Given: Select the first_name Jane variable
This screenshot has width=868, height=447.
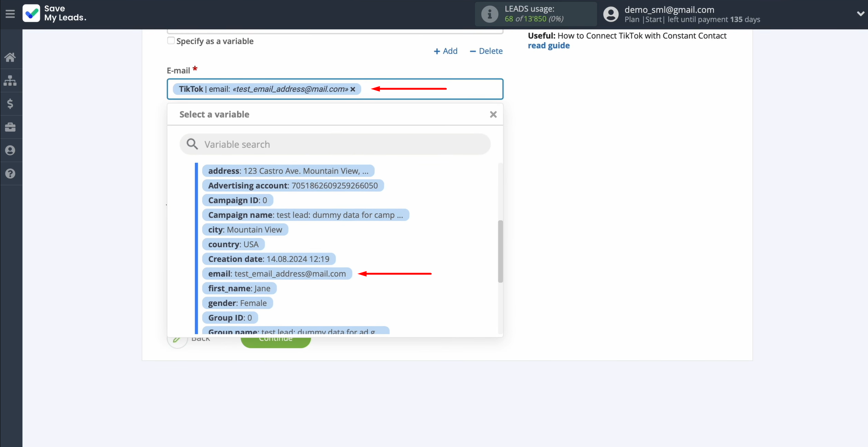Looking at the screenshot, I should pyautogui.click(x=239, y=288).
